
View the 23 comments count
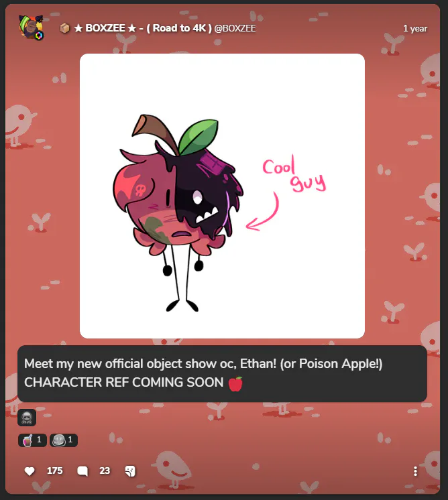[105, 471]
